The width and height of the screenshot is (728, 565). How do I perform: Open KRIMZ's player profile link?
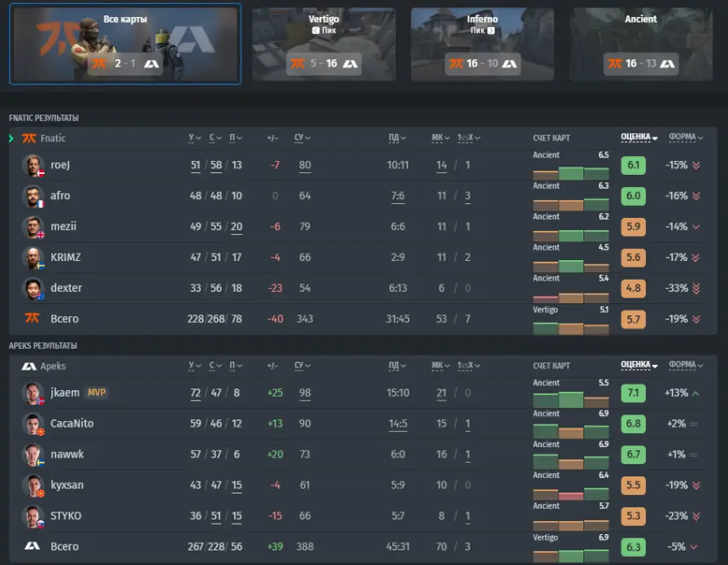66,257
